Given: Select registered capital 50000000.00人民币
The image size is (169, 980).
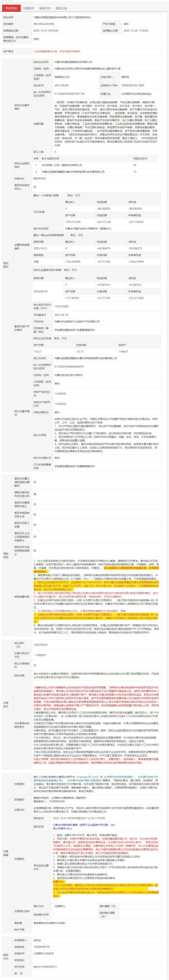Looking at the screenshot, I should point(132,85).
